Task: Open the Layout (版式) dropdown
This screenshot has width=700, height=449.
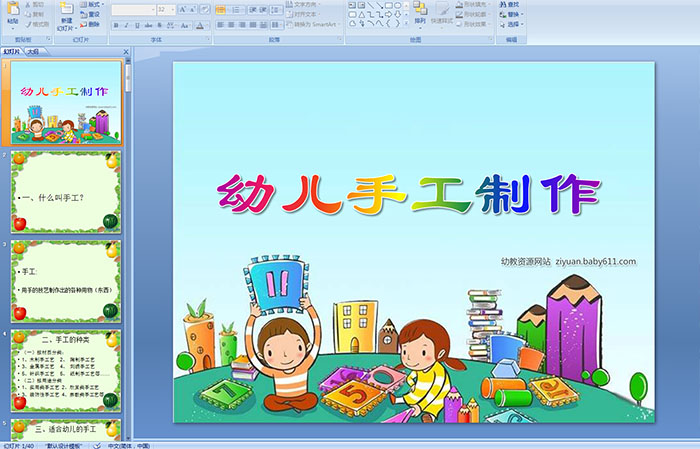Action: pos(92,4)
